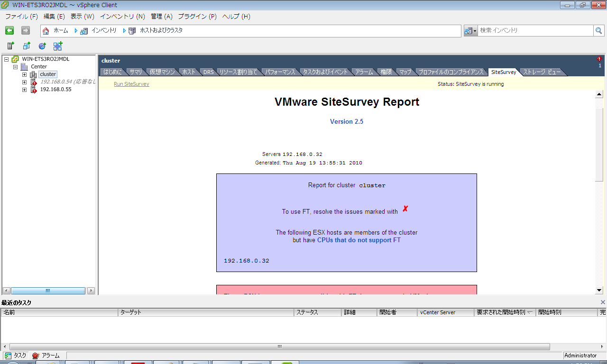Switch to the プロファイルのコンプライアンス tab
The height and width of the screenshot is (364, 607).
click(x=451, y=72)
